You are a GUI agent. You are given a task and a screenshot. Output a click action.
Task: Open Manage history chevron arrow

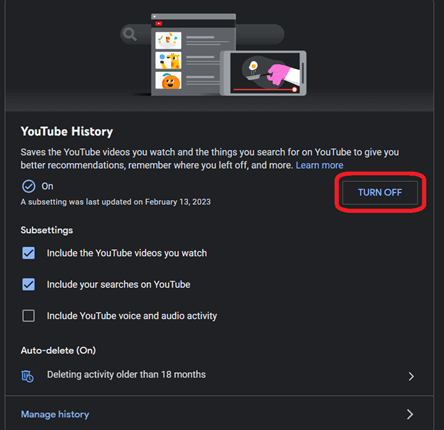pyautogui.click(x=410, y=414)
